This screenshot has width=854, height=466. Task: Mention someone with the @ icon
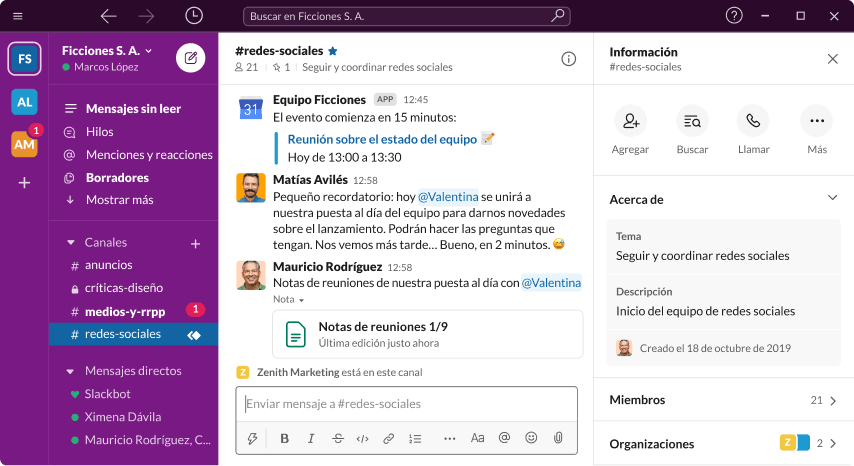[504, 438]
